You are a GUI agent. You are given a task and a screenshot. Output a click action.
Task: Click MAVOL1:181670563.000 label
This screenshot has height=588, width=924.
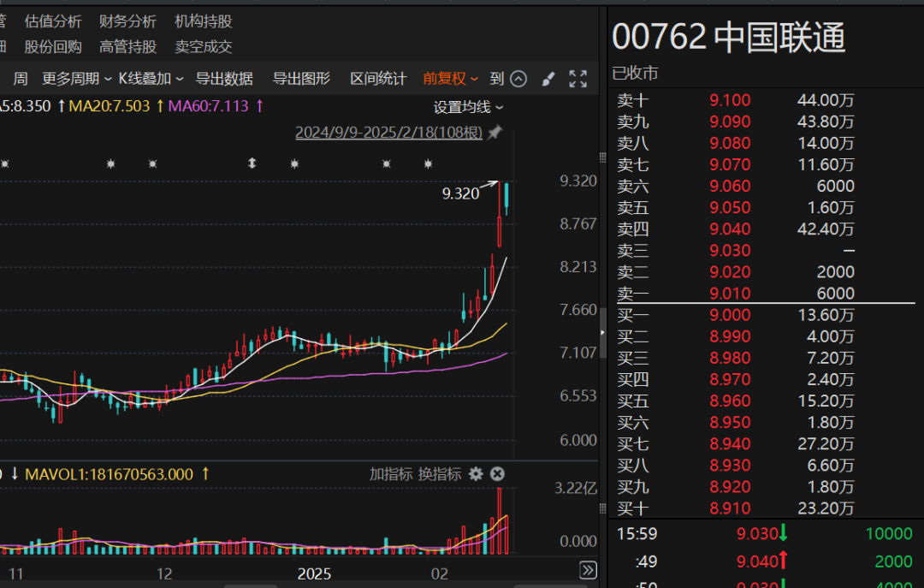(109, 473)
